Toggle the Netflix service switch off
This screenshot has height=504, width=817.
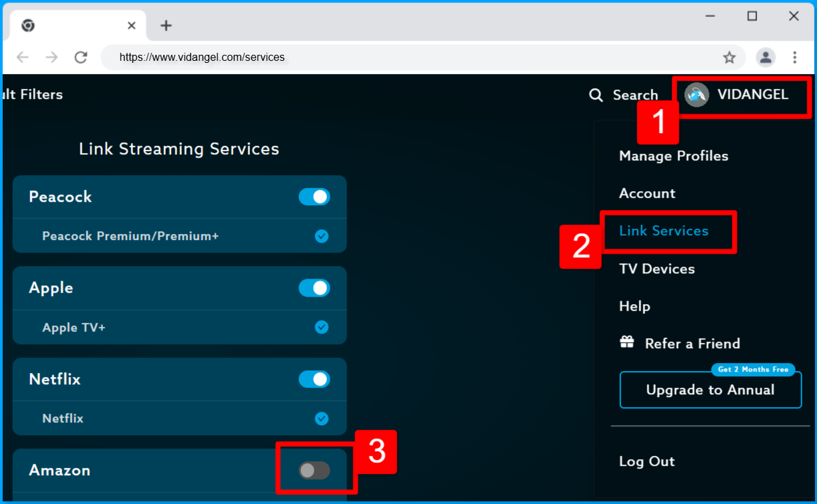pyautogui.click(x=314, y=379)
